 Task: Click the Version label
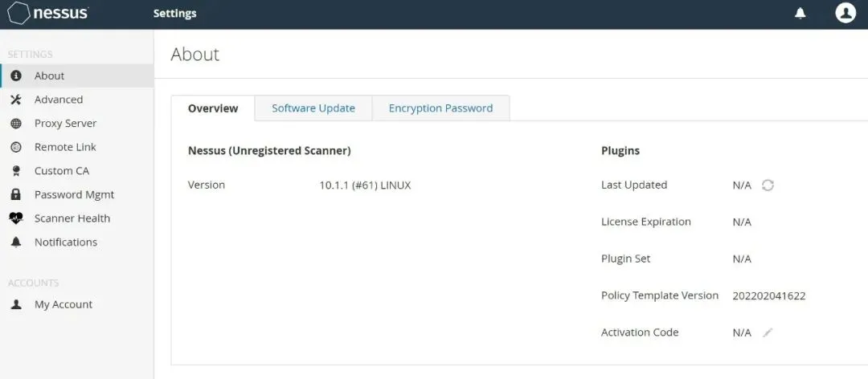pos(207,185)
